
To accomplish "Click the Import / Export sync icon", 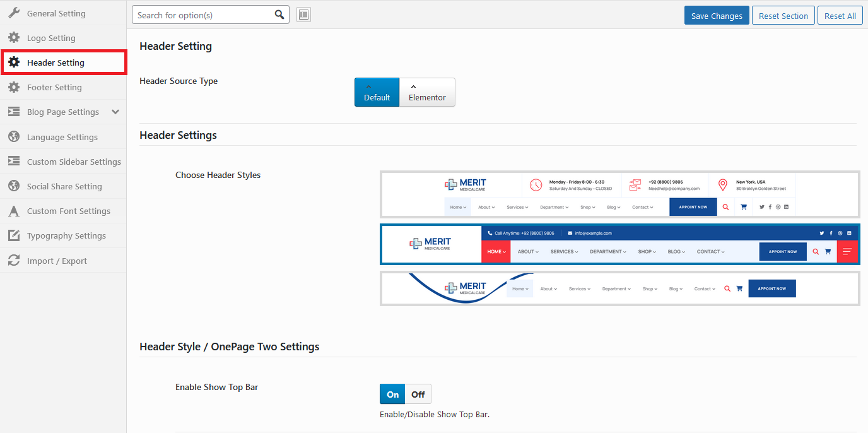I will coord(15,260).
